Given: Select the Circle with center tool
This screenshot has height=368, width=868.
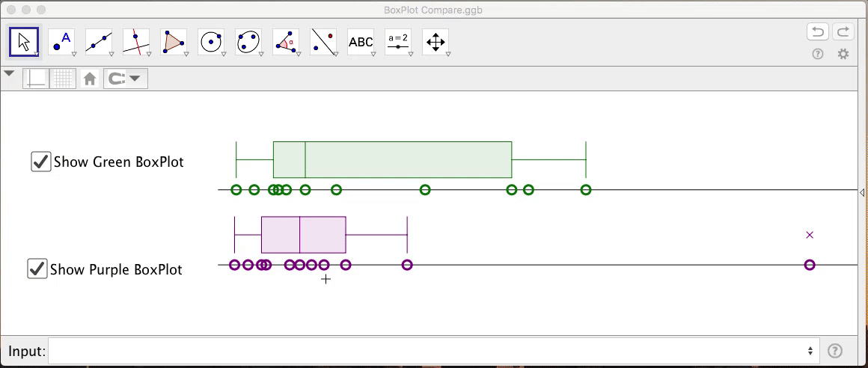Looking at the screenshot, I should (212, 43).
